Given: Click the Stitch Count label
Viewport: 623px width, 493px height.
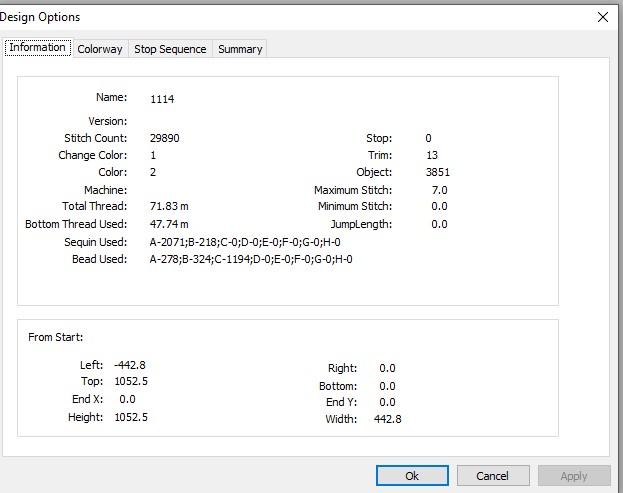Looking at the screenshot, I should (95, 138).
